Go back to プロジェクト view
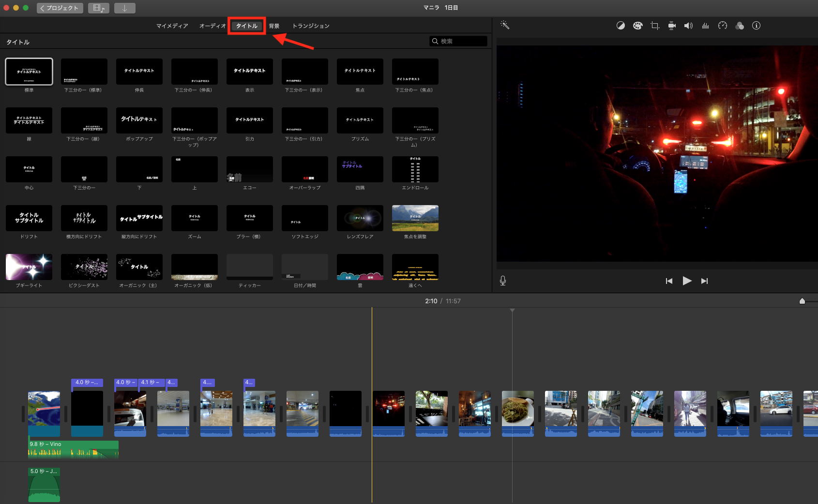 (60, 8)
